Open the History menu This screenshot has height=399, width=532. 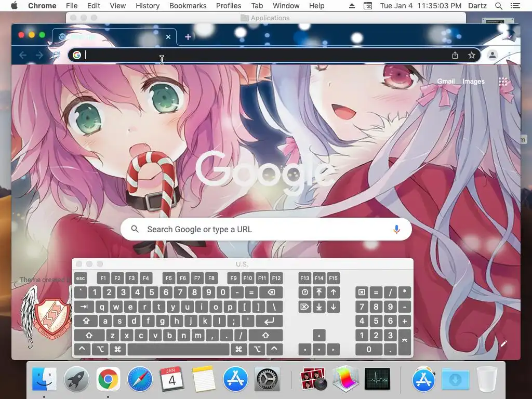pyautogui.click(x=148, y=6)
